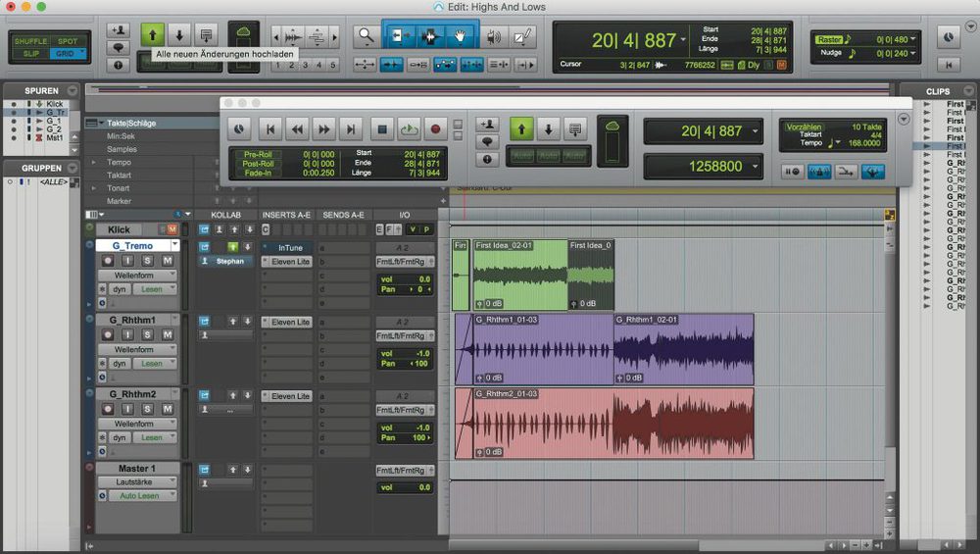
Task: Click upload arrow on G_Tremo Kollab column
Action: [233, 247]
